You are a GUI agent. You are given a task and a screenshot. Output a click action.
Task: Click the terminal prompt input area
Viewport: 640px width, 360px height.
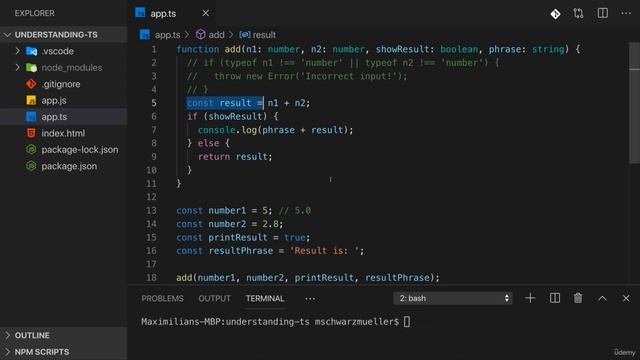click(x=407, y=322)
